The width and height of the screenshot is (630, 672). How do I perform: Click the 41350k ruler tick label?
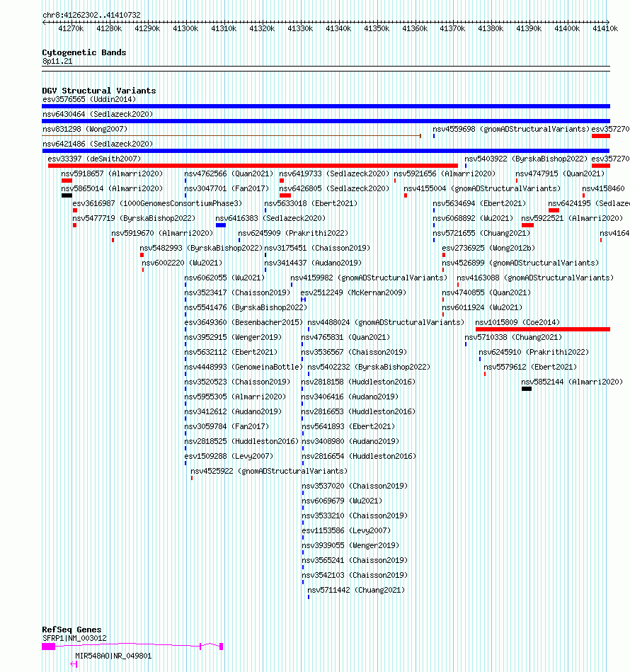point(377,29)
